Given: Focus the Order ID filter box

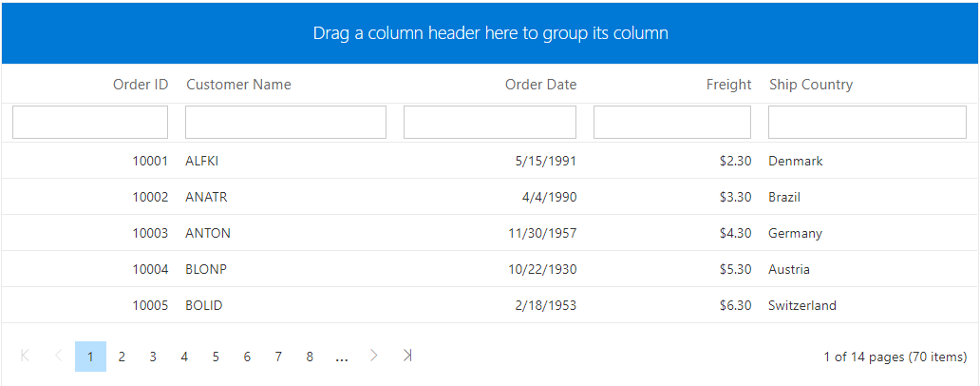Looking at the screenshot, I should tap(90, 122).
